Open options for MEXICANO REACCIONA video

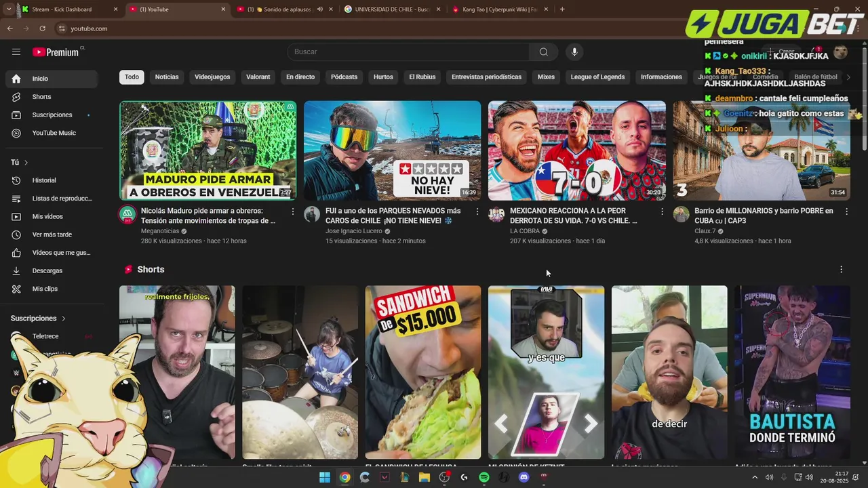(662, 211)
